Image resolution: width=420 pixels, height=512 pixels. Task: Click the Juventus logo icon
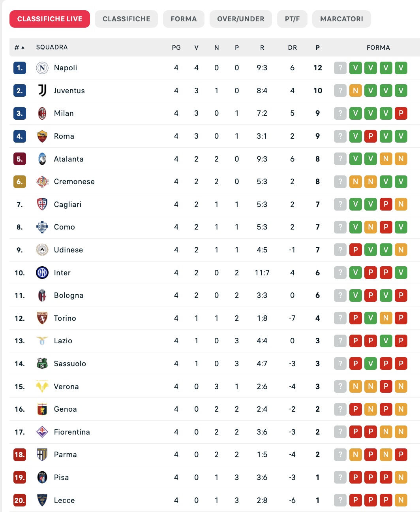(42, 90)
